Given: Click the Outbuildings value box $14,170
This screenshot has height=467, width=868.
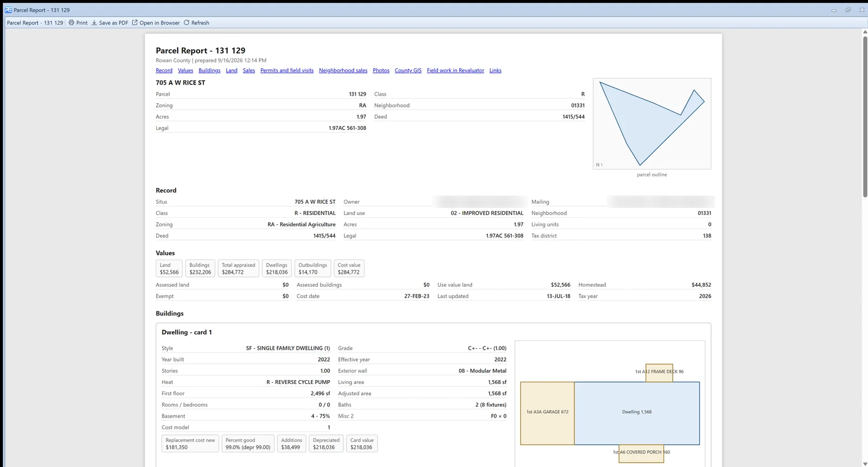Looking at the screenshot, I should click(x=312, y=269).
